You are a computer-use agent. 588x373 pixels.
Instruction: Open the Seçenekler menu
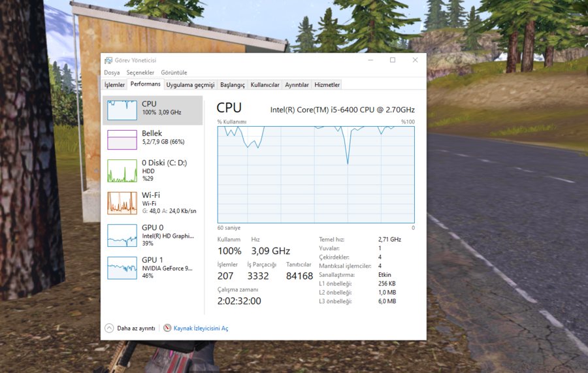coord(140,73)
